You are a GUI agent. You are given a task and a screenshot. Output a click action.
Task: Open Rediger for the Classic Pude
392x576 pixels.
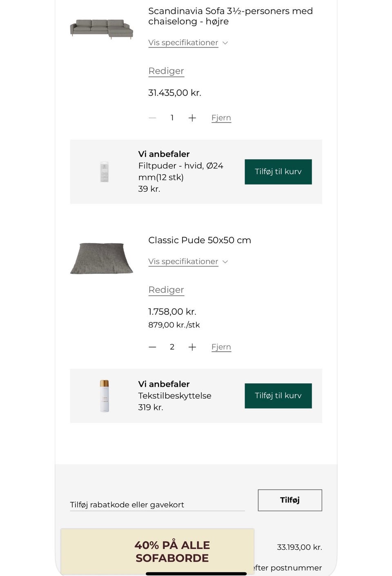pyautogui.click(x=166, y=290)
